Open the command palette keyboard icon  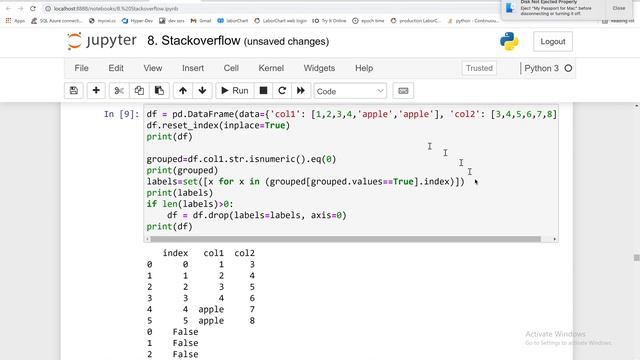point(403,91)
